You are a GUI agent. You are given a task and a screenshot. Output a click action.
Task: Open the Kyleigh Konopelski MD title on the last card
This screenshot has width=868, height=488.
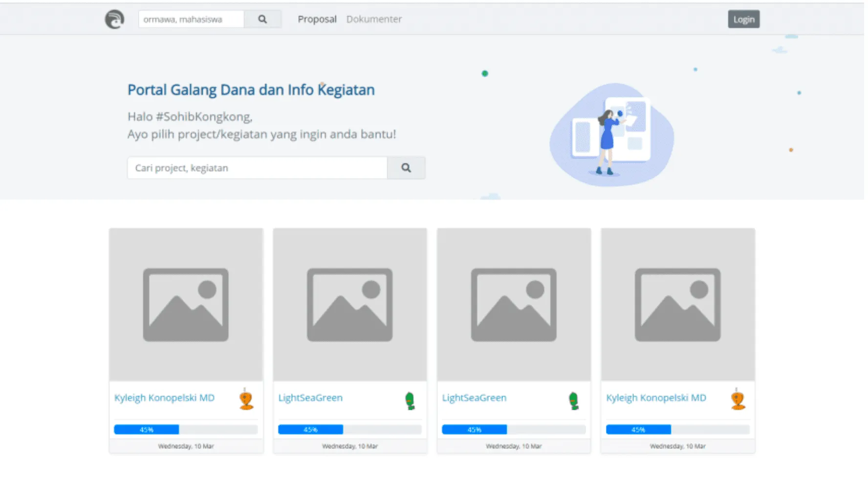pyautogui.click(x=656, y=398)
